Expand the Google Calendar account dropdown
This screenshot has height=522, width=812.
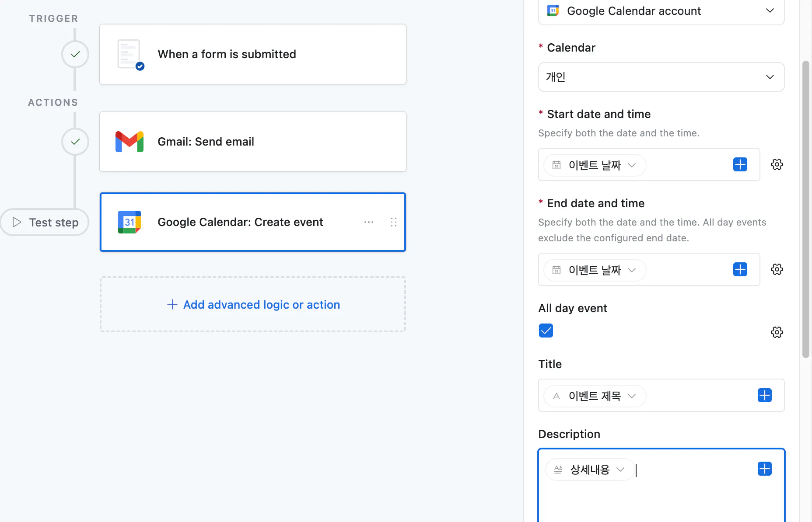coord(770,11)
